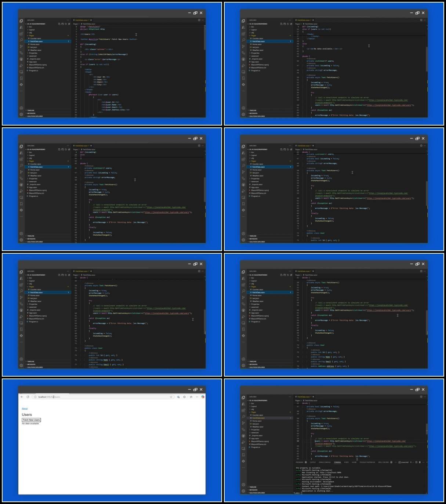Click New Folder icon in first frame explorer
Viewport: 446px width, 504px height.
pyautogui.click(x=62, y=24)
